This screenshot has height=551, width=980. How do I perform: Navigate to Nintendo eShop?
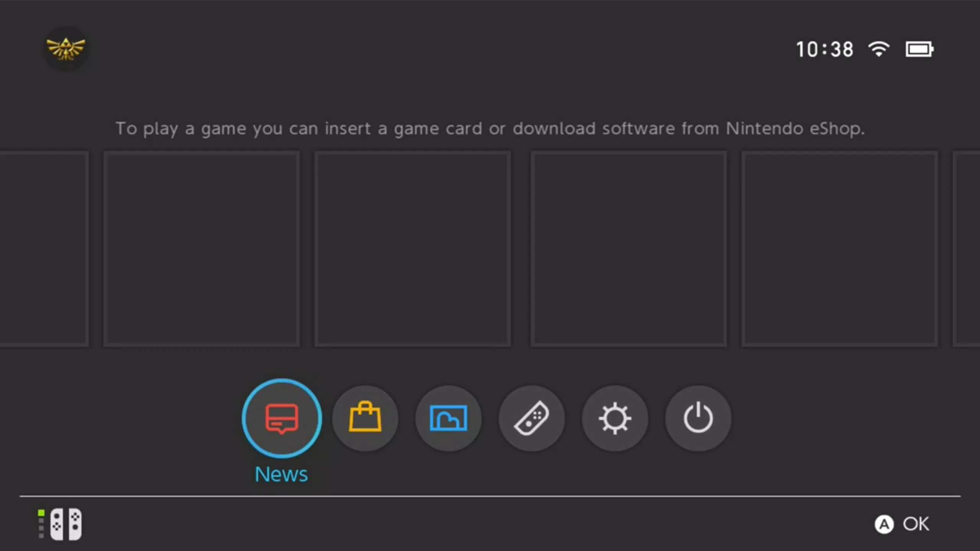tap(365, 417)
